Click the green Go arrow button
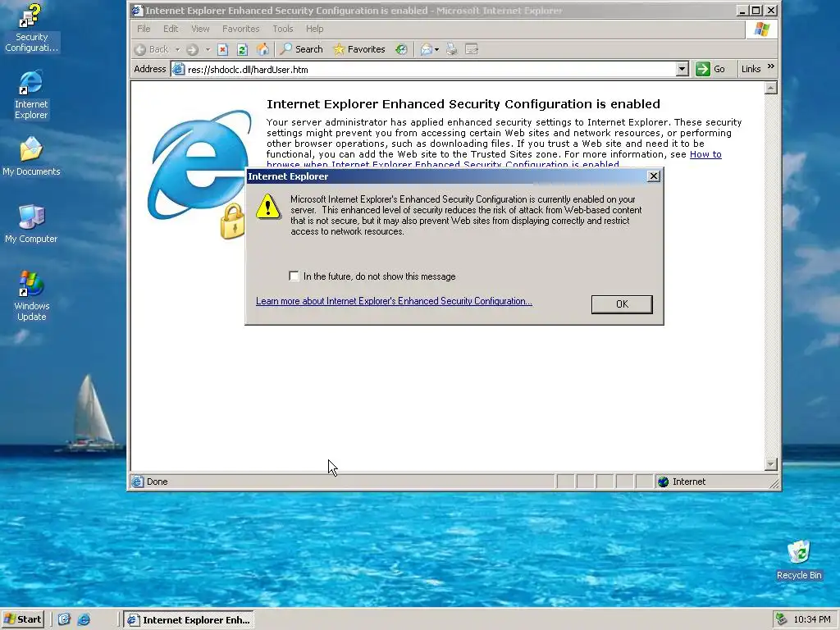Viewport: 840px width, 630px height. pos(702,69)
